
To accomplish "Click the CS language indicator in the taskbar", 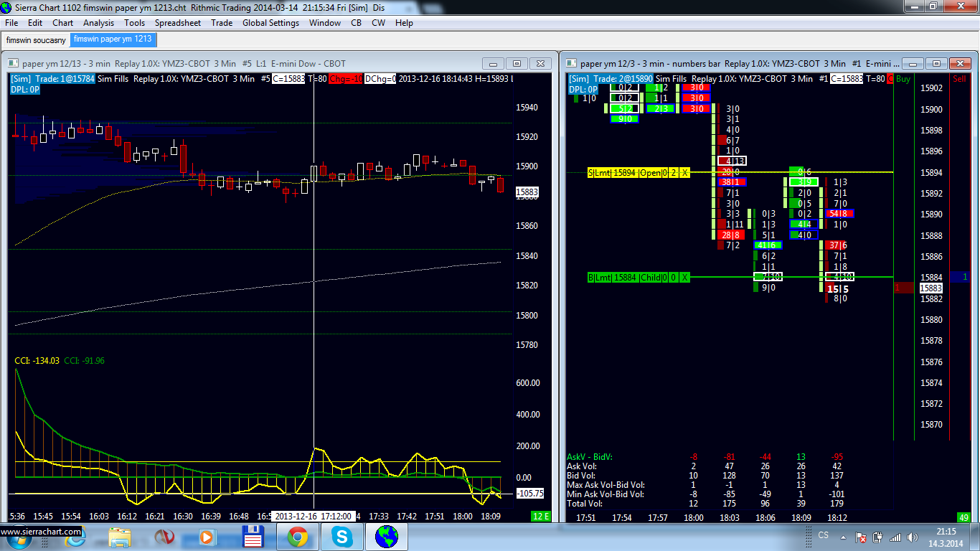I will tap(824, 535).
